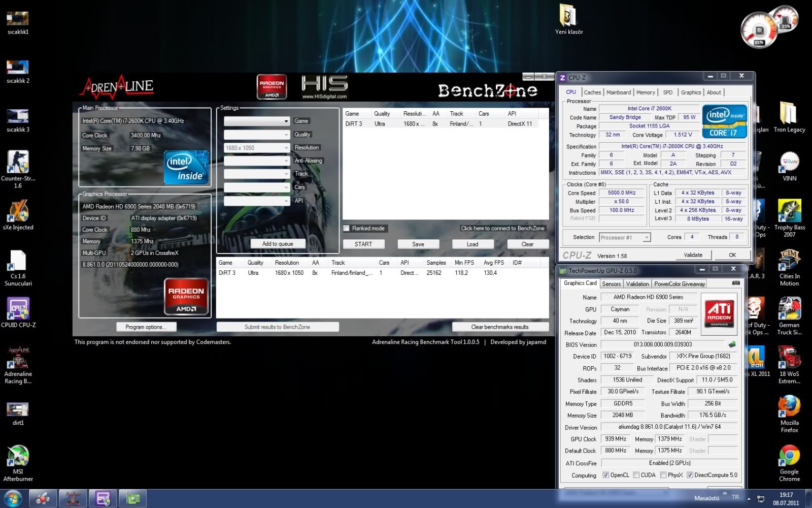Switch to the Memory tab in CPU-Z
The width and height of the screenshot is (812, 508).
coord(646,92)
